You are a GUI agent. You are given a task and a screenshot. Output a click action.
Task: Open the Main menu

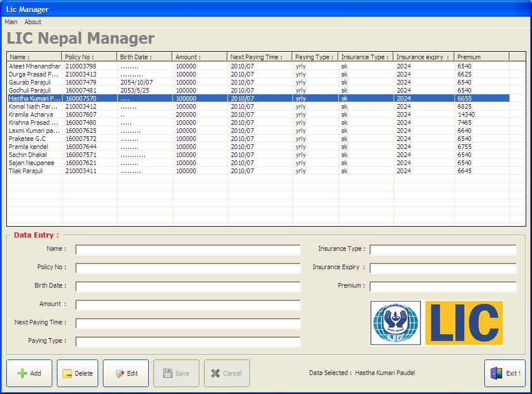pyautogui.click(x=11, y=22)
